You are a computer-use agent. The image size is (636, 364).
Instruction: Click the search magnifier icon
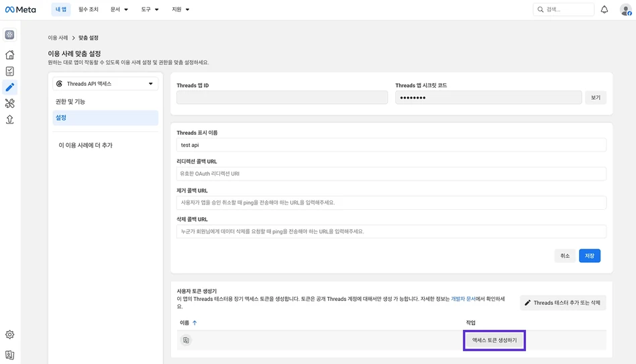tap(540, 9)
